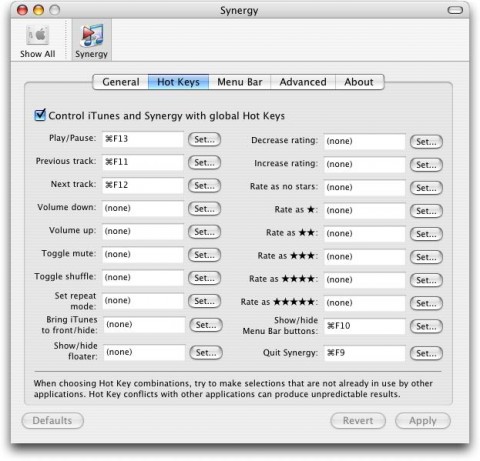The height and width of the screenshot is (461, 480).
Task: Click the Volume down hot key field
Action: [143, 208]
